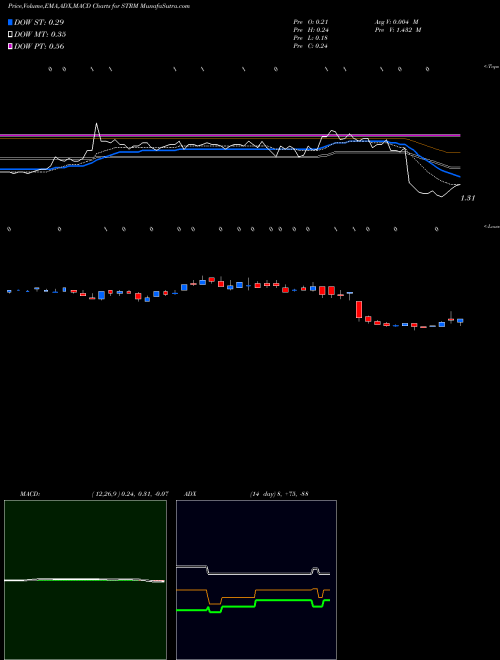Click the magenta DOW PT legend swatch
The image size is (500, 660).
10,46
